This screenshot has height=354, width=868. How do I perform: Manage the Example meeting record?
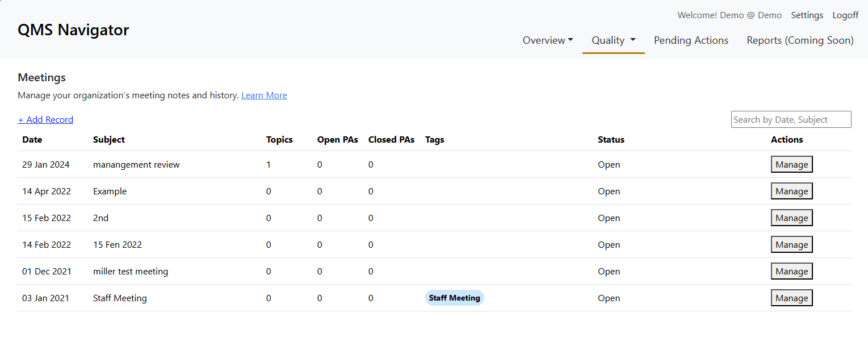coord(791,191)
